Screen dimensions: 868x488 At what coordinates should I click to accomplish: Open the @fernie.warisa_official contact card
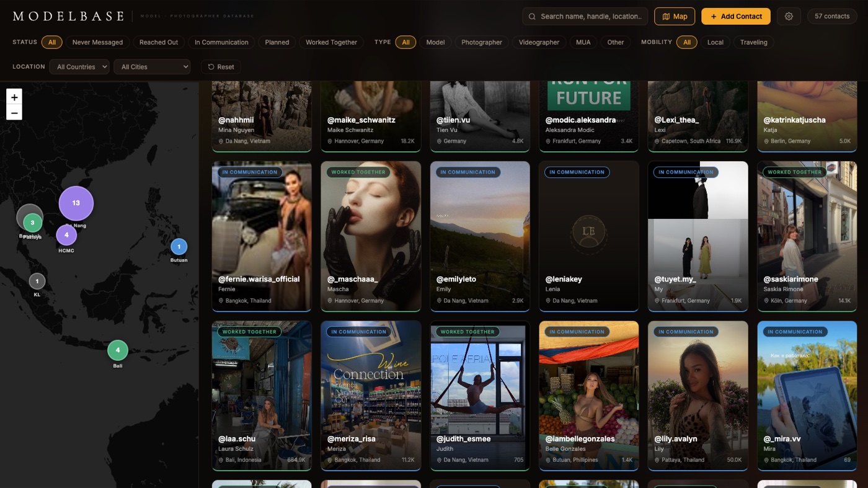[262, 236]
